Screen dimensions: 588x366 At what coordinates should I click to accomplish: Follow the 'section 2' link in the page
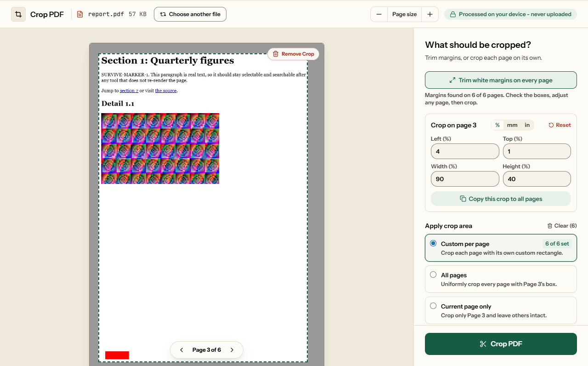tap(129, 91)
